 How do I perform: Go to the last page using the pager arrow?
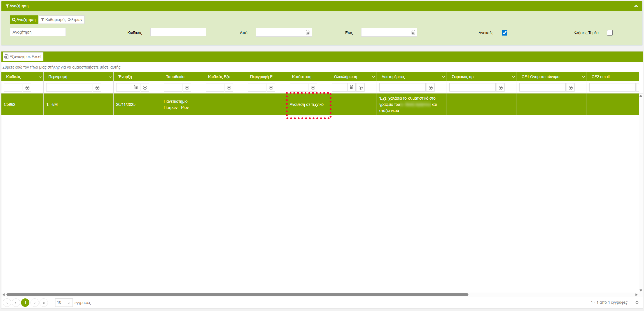click(44, 303)
